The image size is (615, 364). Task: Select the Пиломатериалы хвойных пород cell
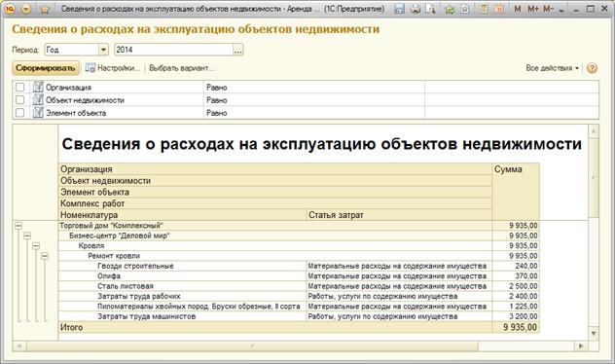pyautogui.click(x=182, y=307)
